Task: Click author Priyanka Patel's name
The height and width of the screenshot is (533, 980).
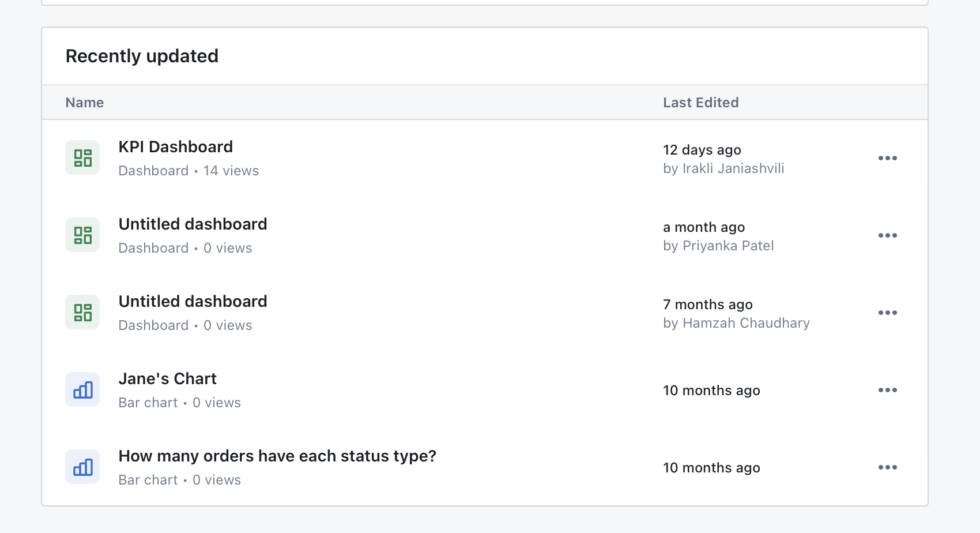Action: [x=728, y=246]
